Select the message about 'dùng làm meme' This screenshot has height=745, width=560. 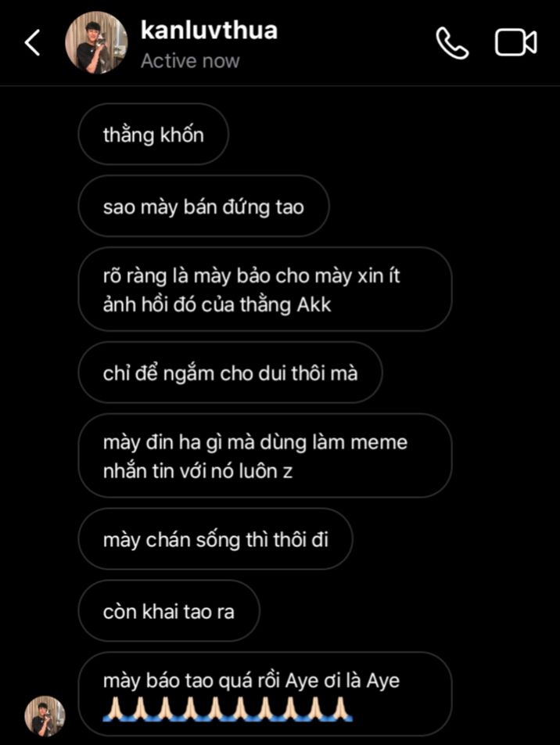(265, 455)
